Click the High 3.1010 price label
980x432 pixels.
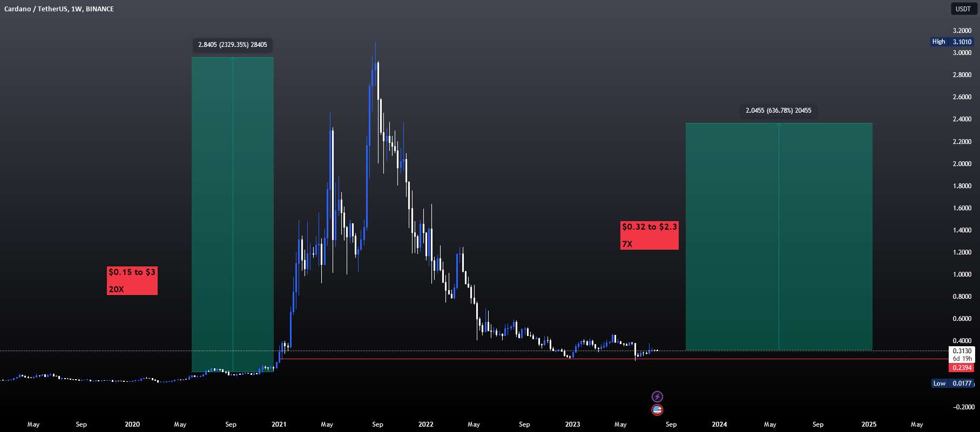[952, 42]
